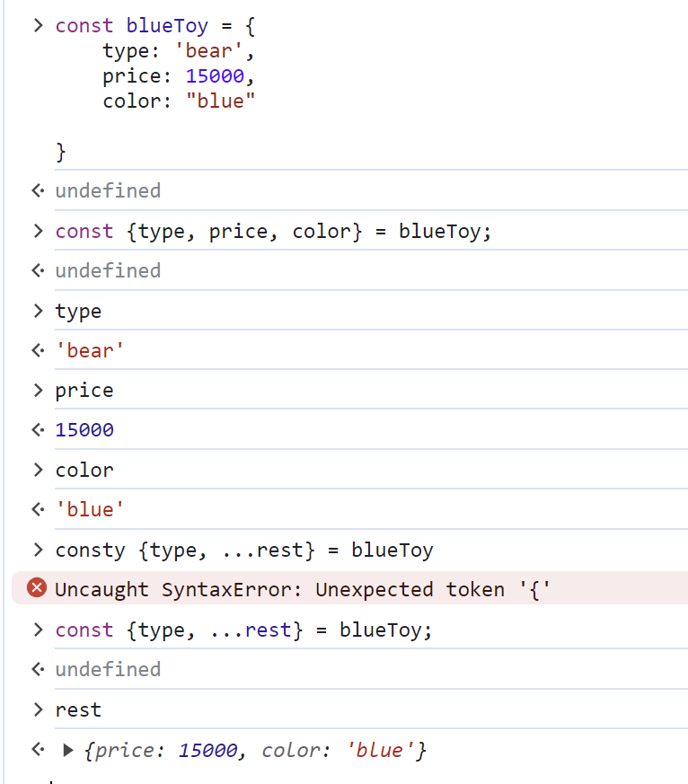Expand the rest object disclosure triangle

(x=68, y=750)
